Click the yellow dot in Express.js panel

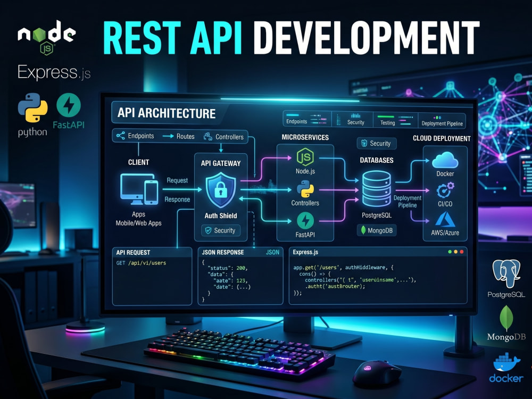coord(456,252)
